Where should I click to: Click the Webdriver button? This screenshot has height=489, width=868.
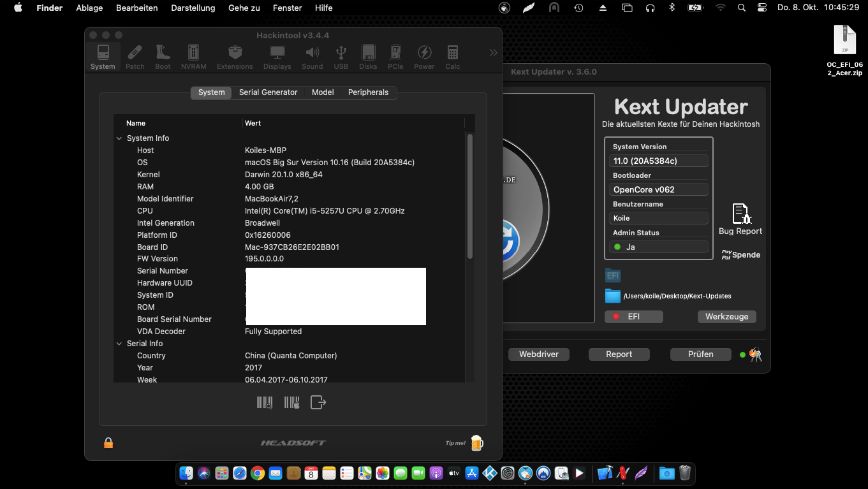pos(538,354)
